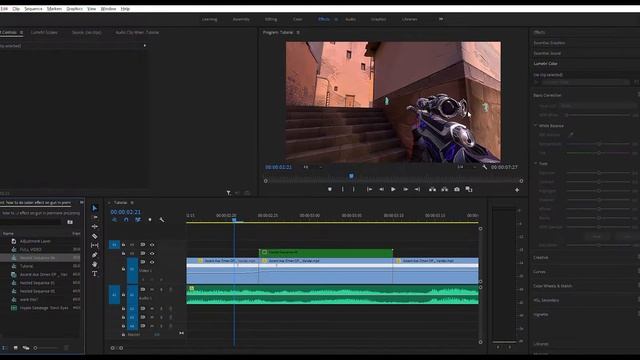The width and height of the screenshot is (640, 360).
Task: Select the Selection arrow tool
Action: (95, 208)
